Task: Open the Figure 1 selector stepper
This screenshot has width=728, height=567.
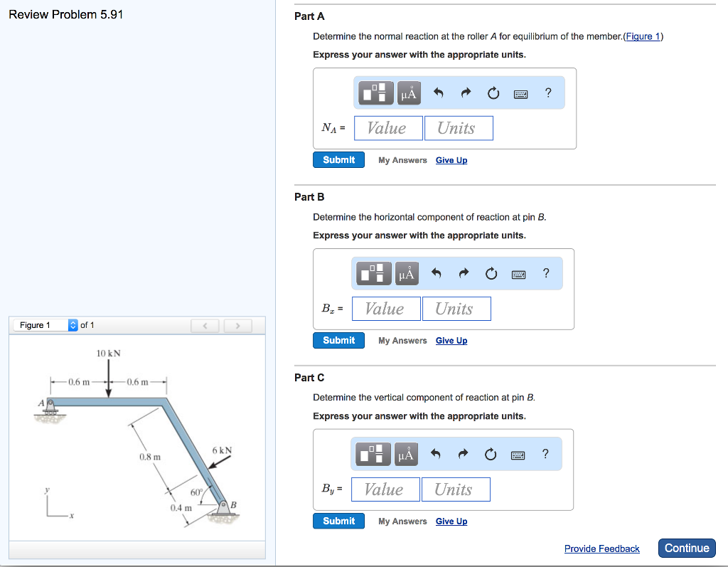Action: click(x=72, y=325)
